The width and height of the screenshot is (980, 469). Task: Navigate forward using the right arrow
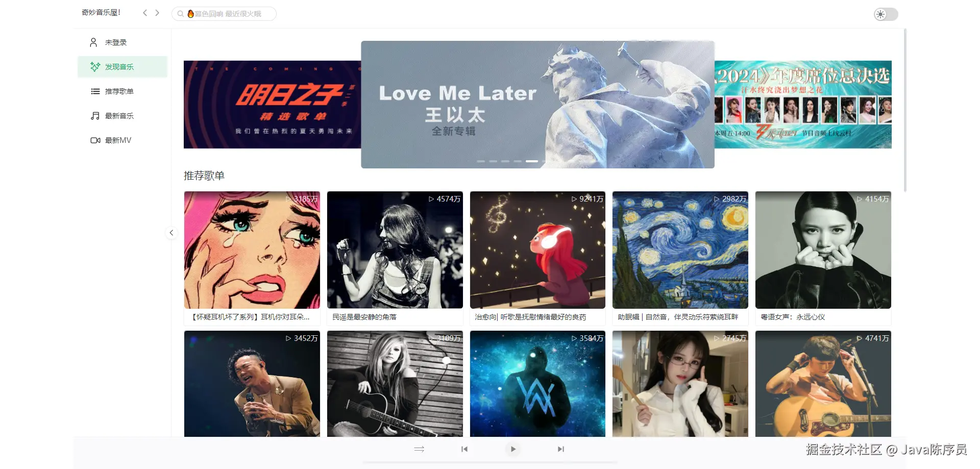(157, 13)
